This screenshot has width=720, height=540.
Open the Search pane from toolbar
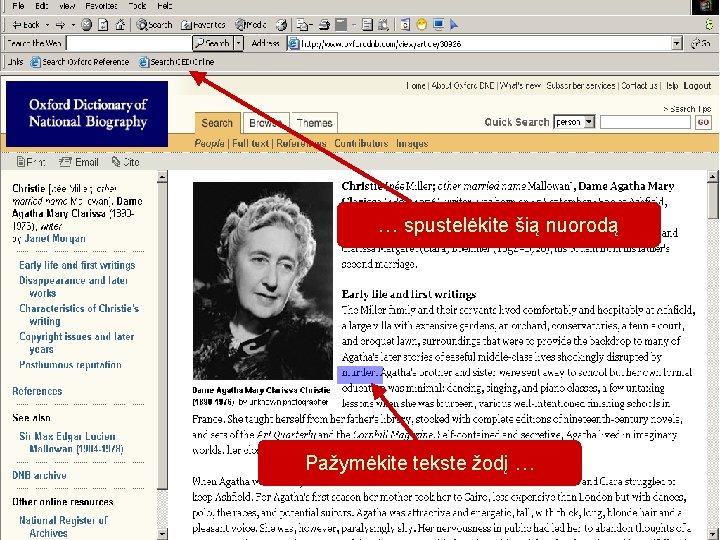click(154, 25)
